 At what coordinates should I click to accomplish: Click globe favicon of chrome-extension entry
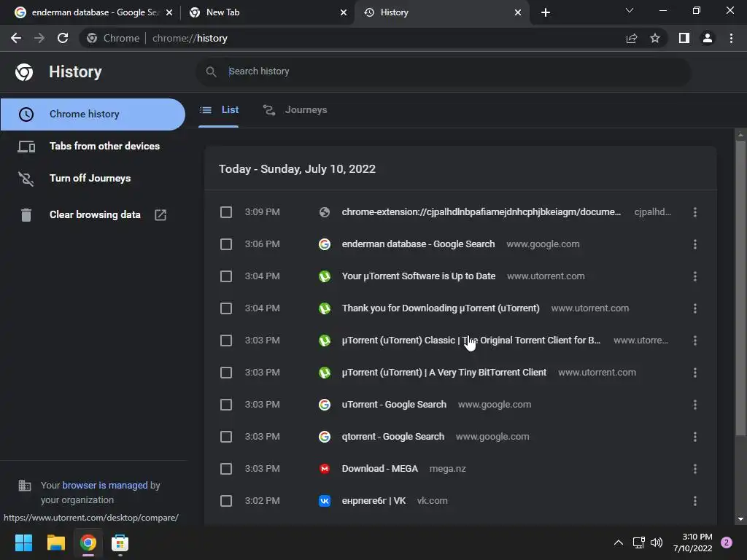click(325, 212)
